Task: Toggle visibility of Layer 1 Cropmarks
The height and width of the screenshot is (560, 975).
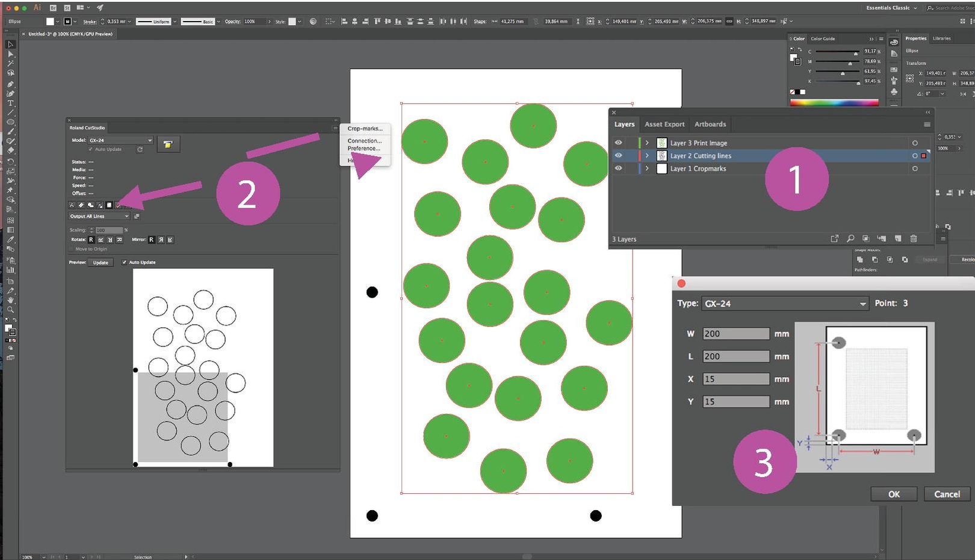Action: [618, 168]
